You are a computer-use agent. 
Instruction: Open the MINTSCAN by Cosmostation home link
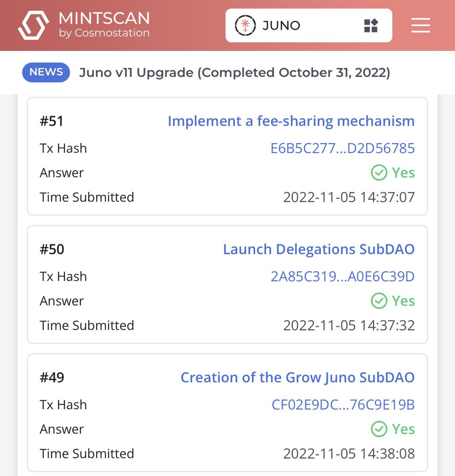coord(84,25)
